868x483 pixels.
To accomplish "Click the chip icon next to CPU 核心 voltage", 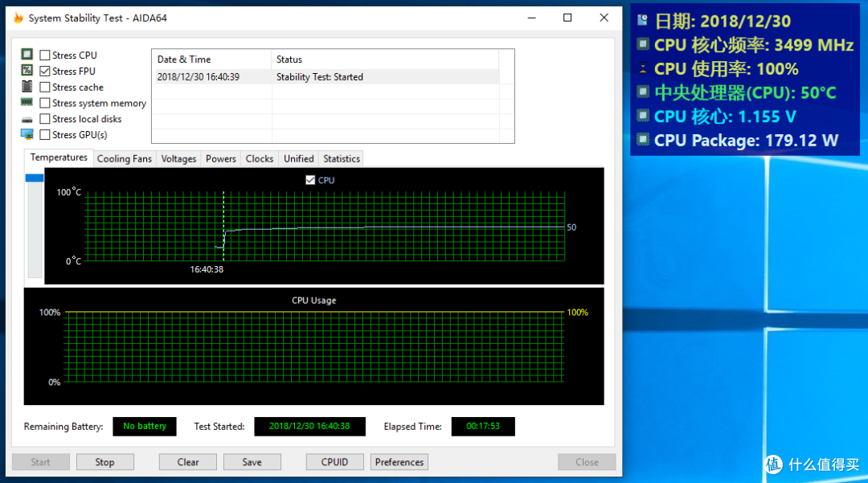I will tap(642, 115).
